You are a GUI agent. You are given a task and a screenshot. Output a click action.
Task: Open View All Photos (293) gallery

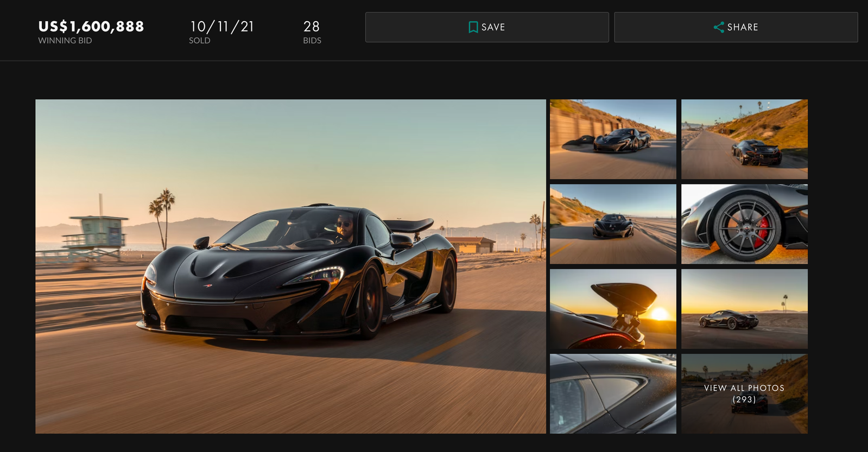(x=744, y=393)
